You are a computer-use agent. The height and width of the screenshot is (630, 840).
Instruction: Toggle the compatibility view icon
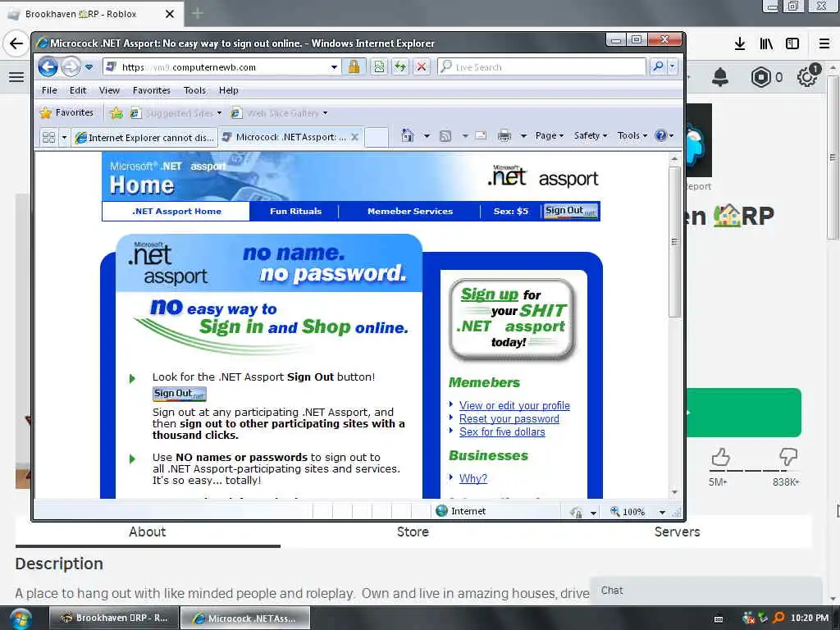[379, 67]
